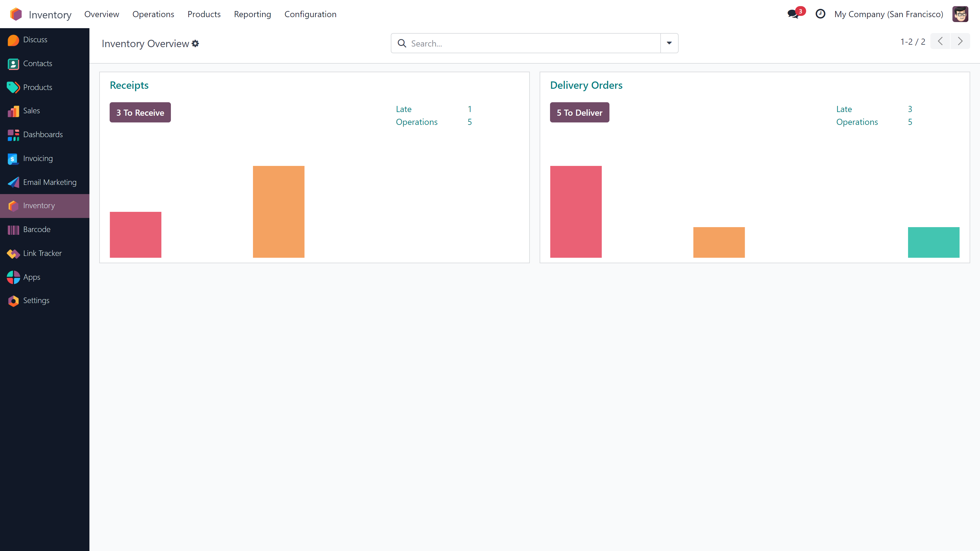This screenshot has width=980, height=551.
Task: Click the 3 To Receive button
Action: click(140, 113)
